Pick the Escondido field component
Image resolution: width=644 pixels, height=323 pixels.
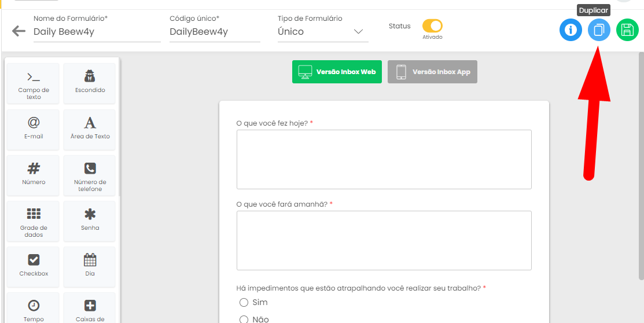coord(90,83)
